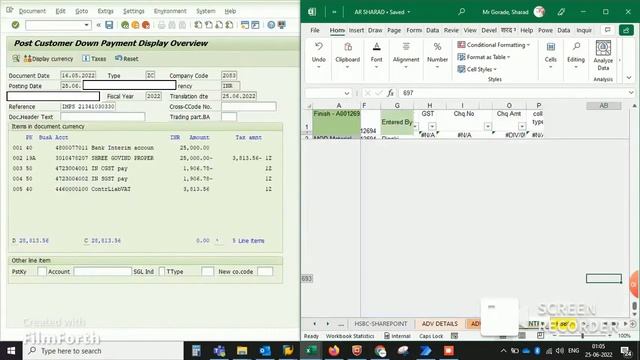Click the Taxes button in SAP
The height and width of the screenshot is (360, 640).
(x=94, y=59)
